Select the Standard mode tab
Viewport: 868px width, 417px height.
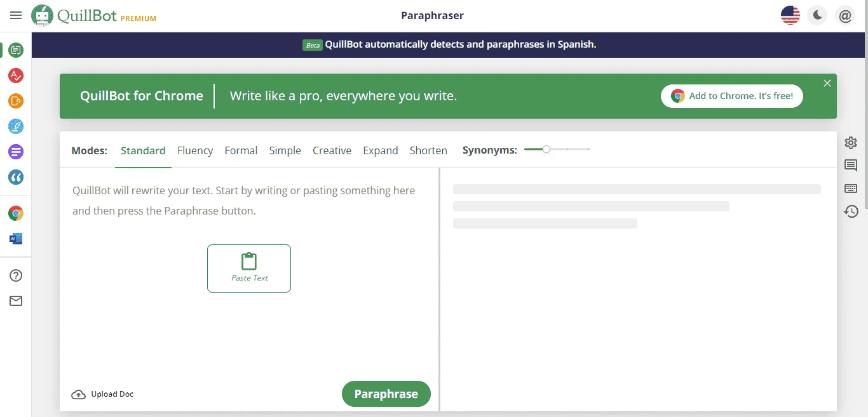click(143, 150)
